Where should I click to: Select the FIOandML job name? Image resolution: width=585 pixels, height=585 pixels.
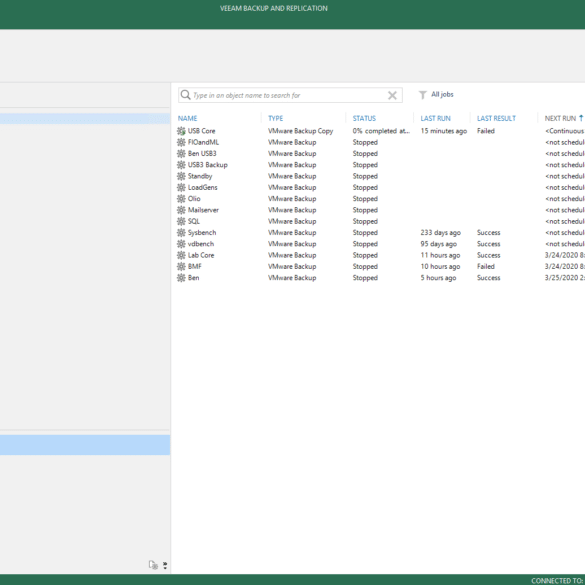203,142
